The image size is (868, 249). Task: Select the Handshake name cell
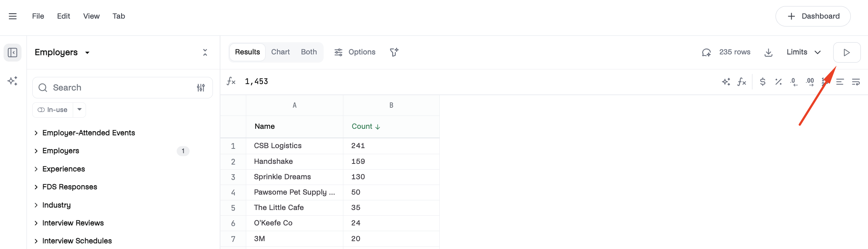click(x=295, y=161)
